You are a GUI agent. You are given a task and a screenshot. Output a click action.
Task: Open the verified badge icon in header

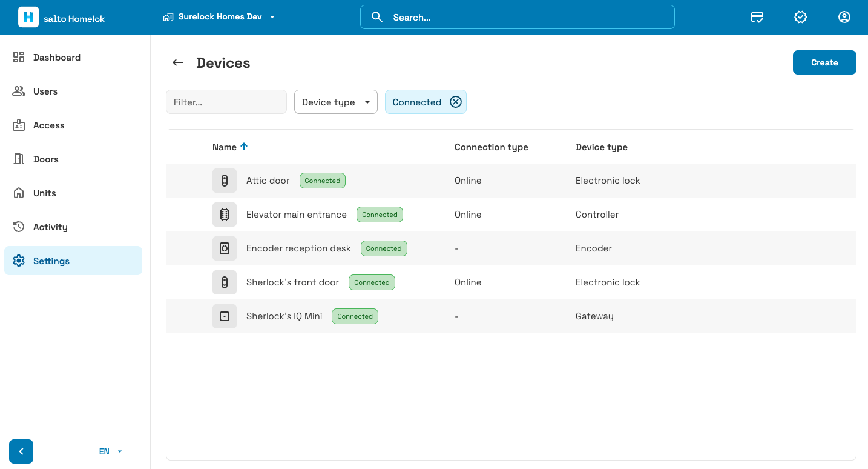(x=801, y=17)
